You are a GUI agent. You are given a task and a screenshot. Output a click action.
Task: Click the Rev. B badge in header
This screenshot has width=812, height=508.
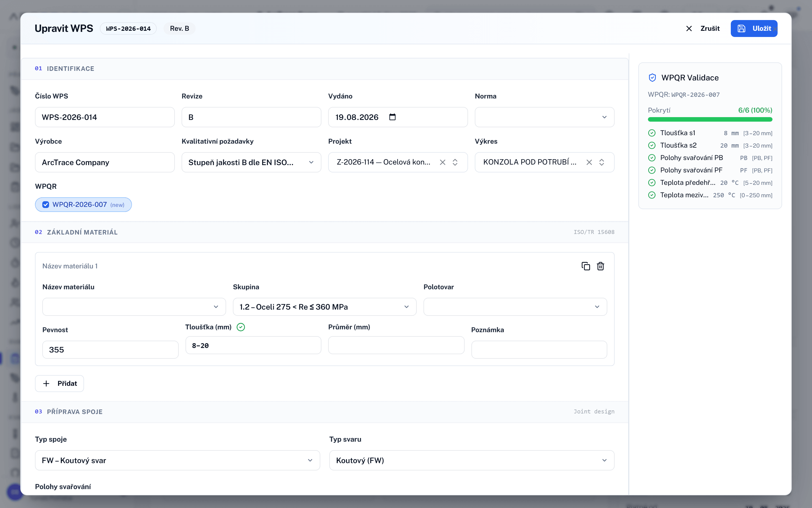click(180, 29)
